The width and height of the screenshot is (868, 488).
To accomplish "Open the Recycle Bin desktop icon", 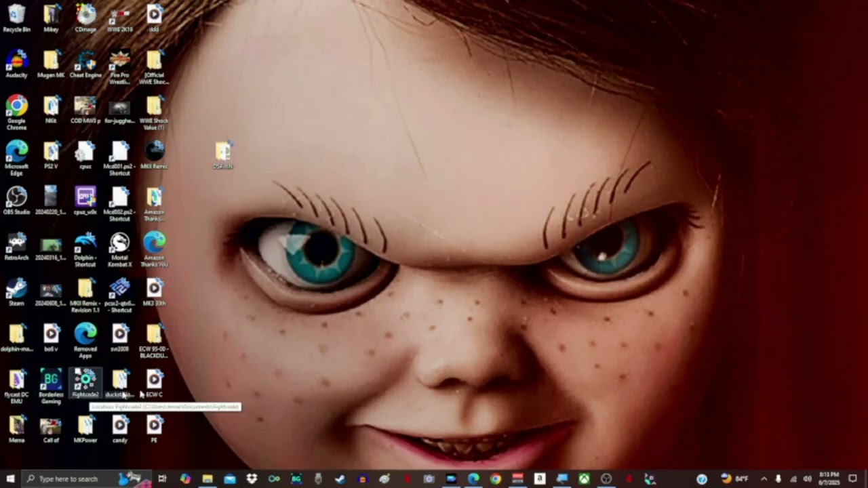I will 16,18.
